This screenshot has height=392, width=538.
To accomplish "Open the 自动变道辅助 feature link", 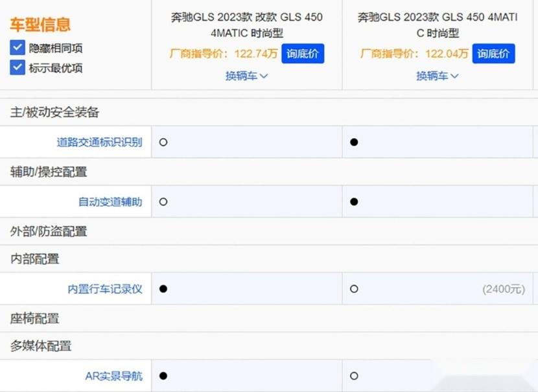I will (110, 202).
